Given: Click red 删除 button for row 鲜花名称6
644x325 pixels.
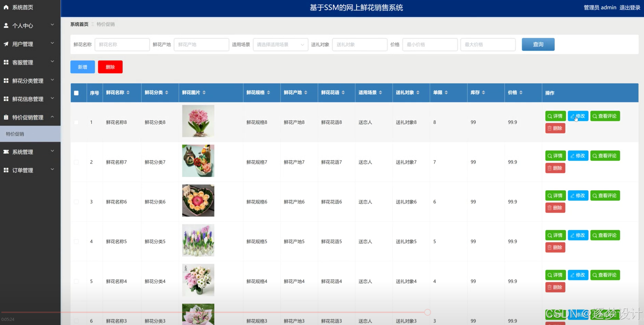Looking at the screenshot, I should [555, 208].
